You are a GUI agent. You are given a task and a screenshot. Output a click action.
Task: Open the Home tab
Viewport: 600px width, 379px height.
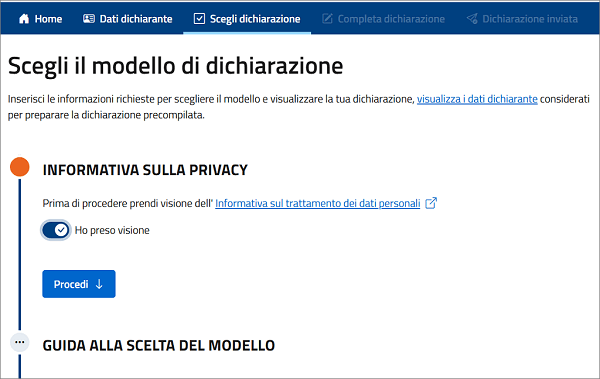click(x=40, y=19)
